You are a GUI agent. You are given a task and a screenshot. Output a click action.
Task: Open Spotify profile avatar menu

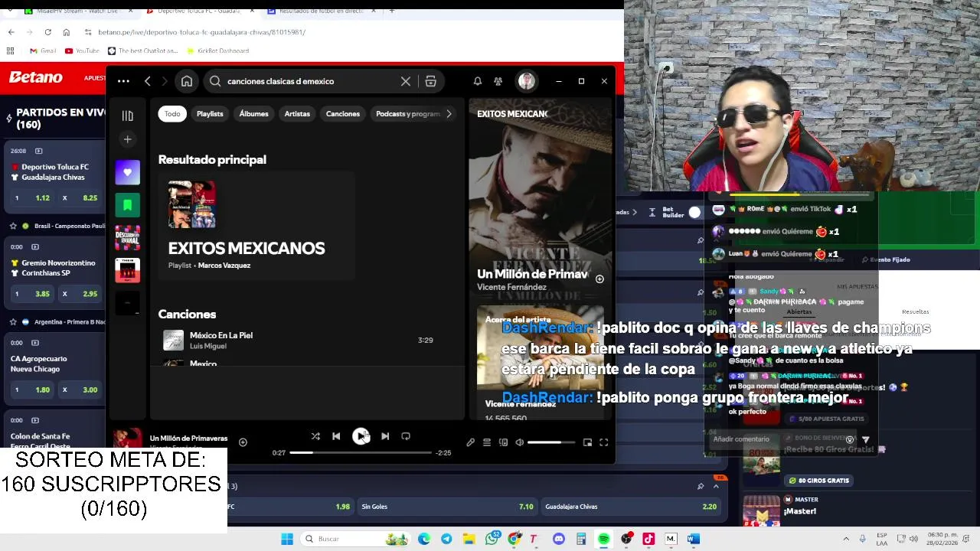coord(526,81)
